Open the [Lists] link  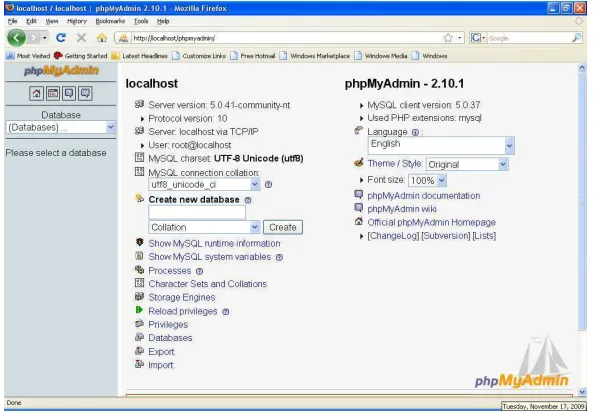point(484,236)
